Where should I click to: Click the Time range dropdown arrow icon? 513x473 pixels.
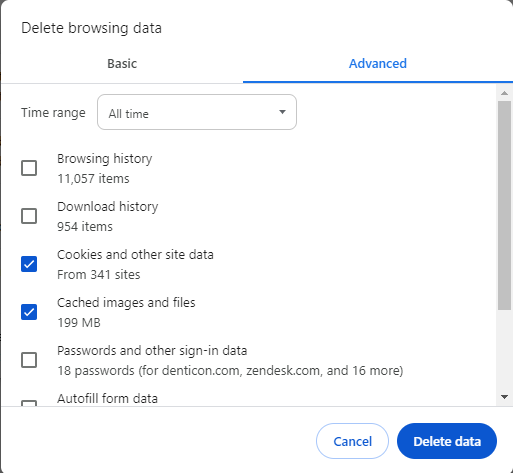(282, 112)
